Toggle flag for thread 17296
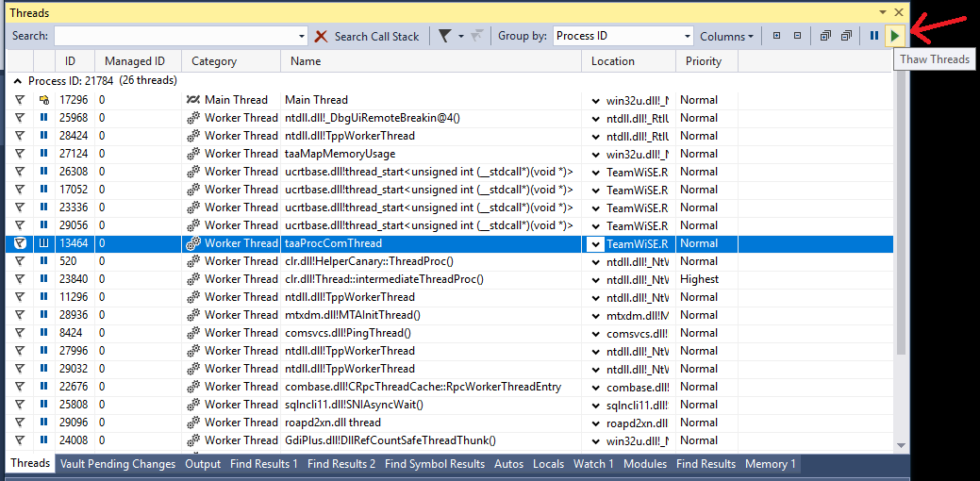 (20, 100)
